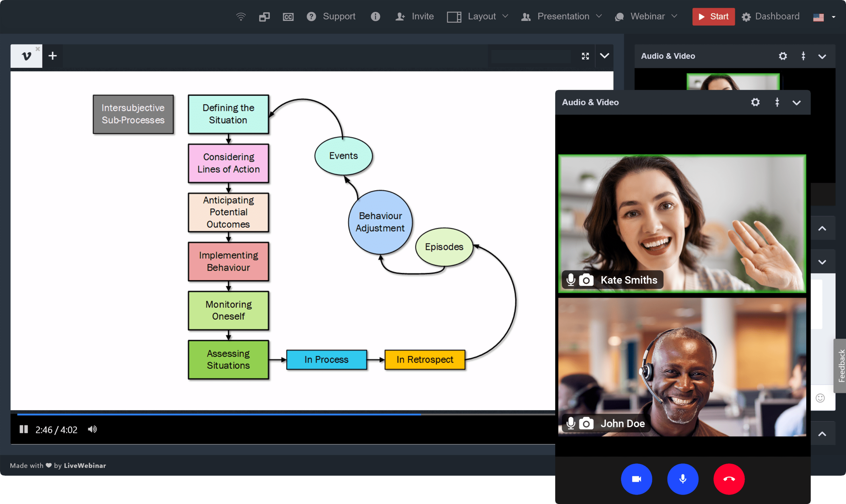
Task: Open the emoji smiley picker
Action: (x=820, y=398)
